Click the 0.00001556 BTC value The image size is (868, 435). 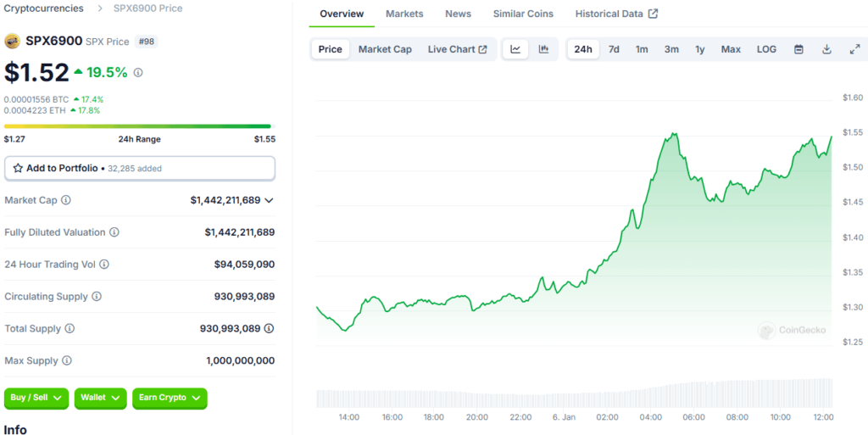pos(36,99)
